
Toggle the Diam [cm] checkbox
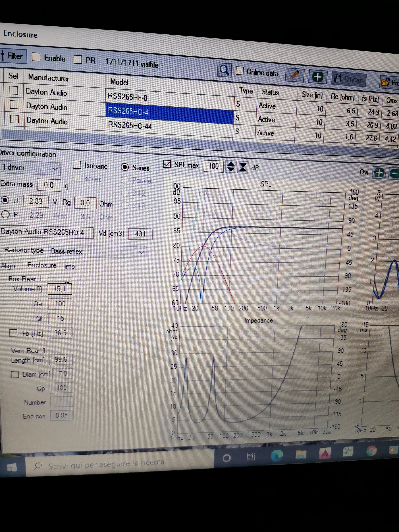[15, 375]
